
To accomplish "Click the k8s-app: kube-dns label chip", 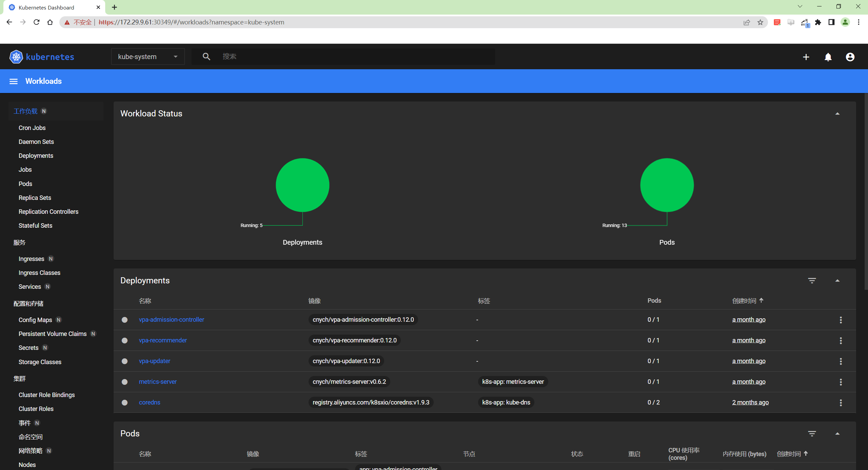I will click(x=506, y=402).
